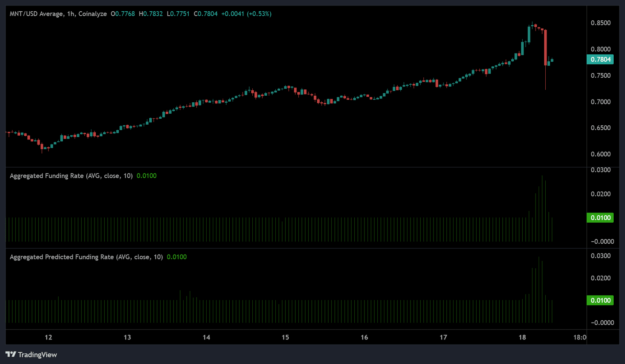Click date label 18 on time axis
625x364 pixels.
tap(522, 337)
